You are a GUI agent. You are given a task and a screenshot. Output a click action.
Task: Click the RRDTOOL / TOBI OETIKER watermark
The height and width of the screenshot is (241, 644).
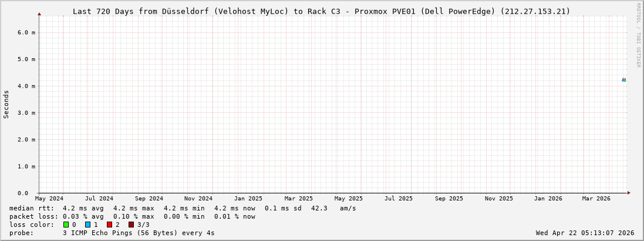[638, 35]
